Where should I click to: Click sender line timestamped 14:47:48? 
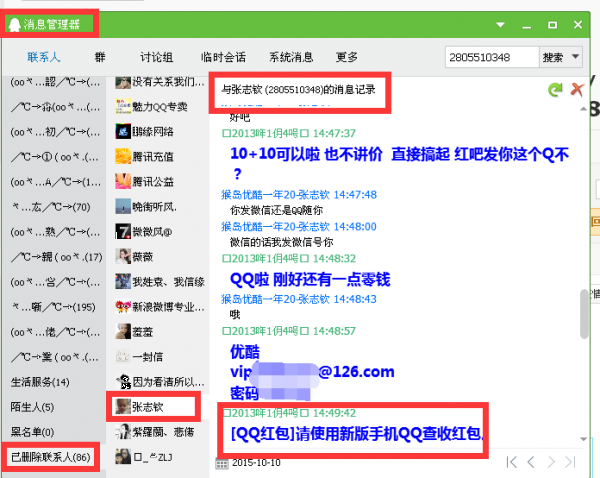tap(299, 195)
